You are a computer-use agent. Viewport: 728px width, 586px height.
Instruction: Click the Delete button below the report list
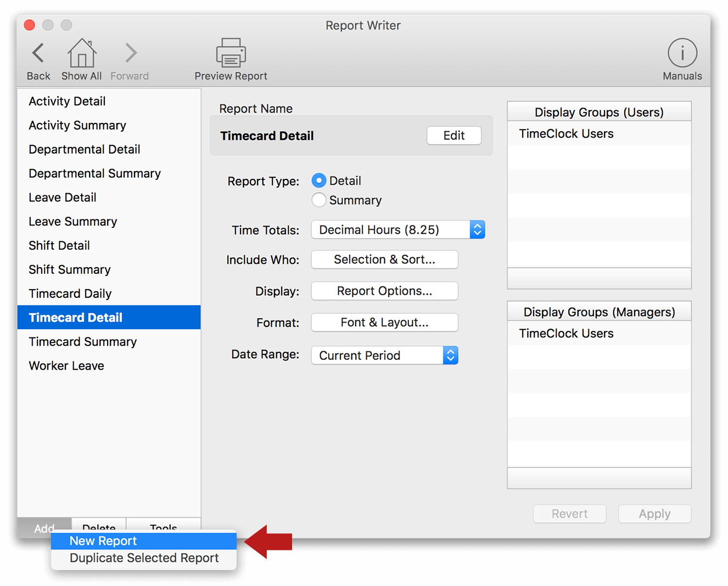click(x=98, y=527)
